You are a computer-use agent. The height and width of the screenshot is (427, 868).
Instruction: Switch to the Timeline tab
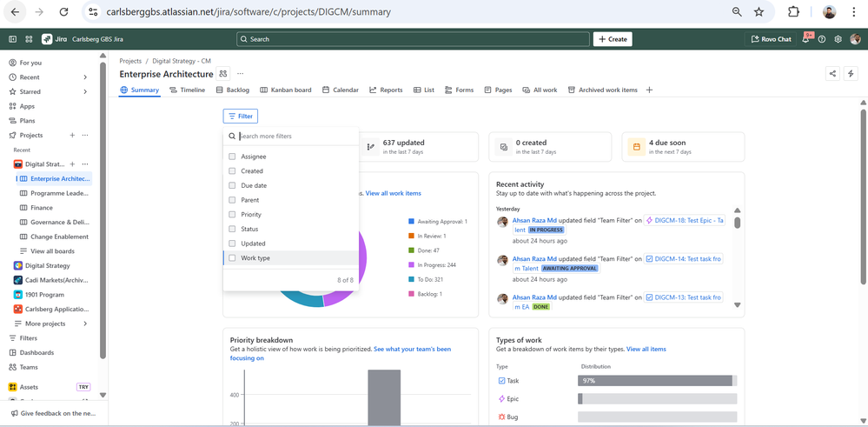[x=187, y=90]
